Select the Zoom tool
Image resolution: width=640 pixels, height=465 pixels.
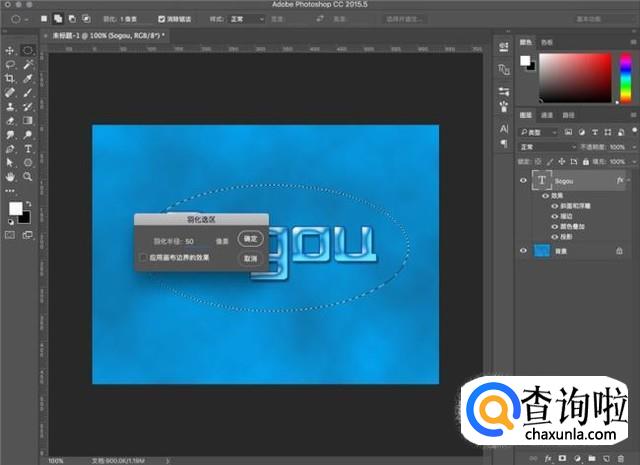28,176
